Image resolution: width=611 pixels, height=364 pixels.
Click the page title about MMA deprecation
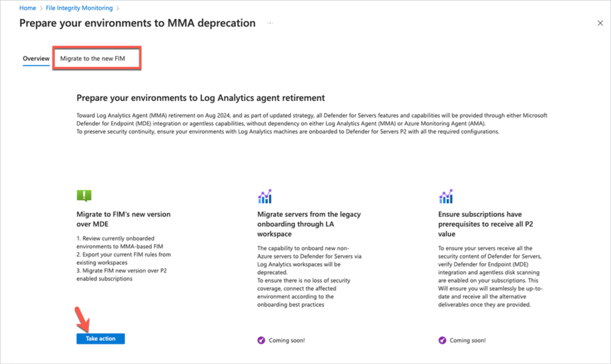[x=137, y=23]
